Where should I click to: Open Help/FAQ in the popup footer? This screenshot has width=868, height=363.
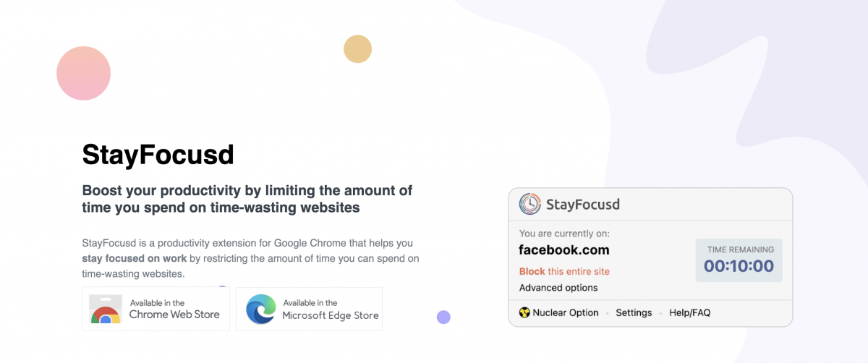pos(690,313)
